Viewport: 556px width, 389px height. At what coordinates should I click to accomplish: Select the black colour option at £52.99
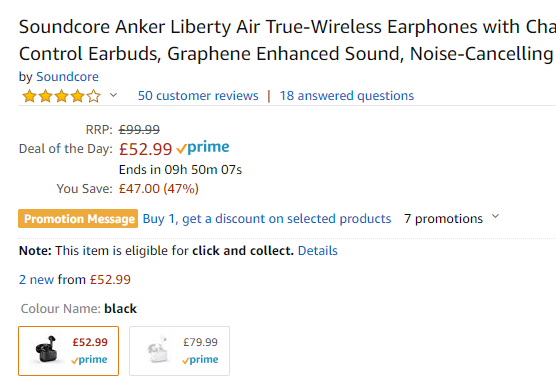[x=68, y=351]
